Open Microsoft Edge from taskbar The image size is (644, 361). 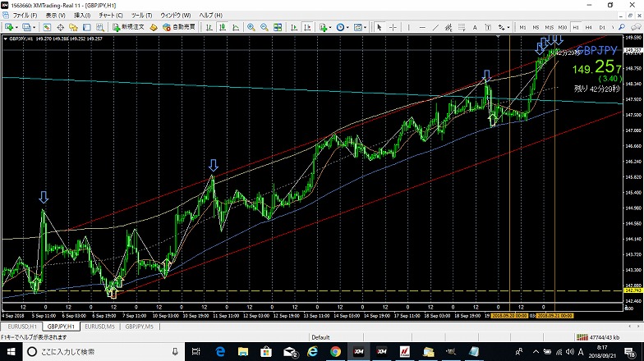tap(220, 351)
